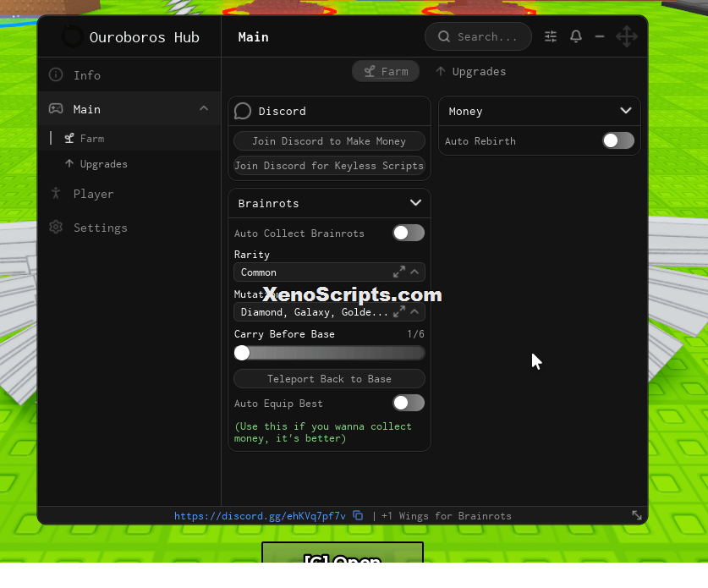Screen dimensions: 708x588
Task: Toggle the Rarity dropdown caret arrow
Action: 414,272
